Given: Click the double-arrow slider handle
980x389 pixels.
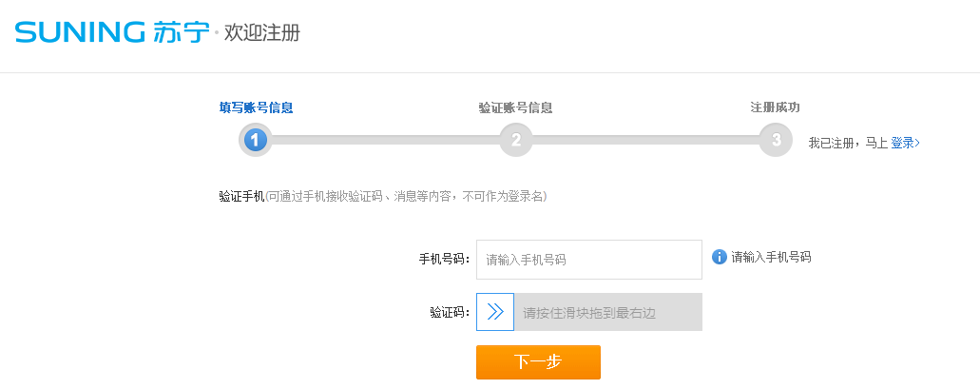Looking at the screenshot, I should [x=495, y=312].
